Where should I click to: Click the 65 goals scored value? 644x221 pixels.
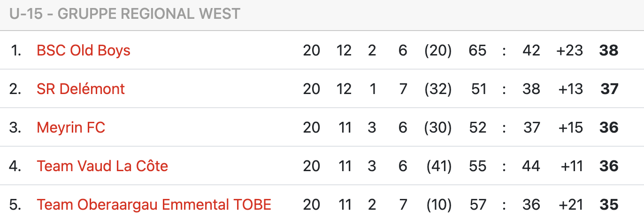click(477, 50)
